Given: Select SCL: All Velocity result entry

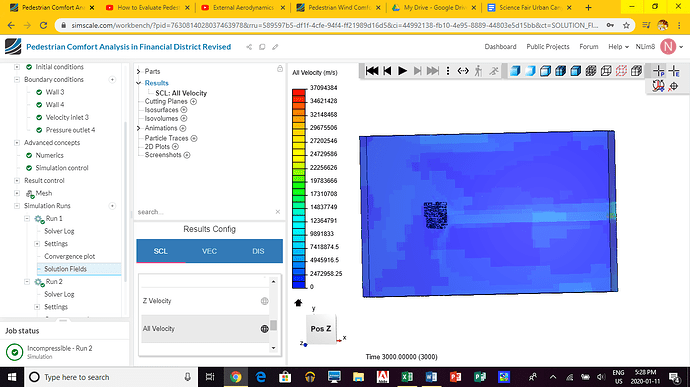Looking at the screenshot, I should point(181,93).
